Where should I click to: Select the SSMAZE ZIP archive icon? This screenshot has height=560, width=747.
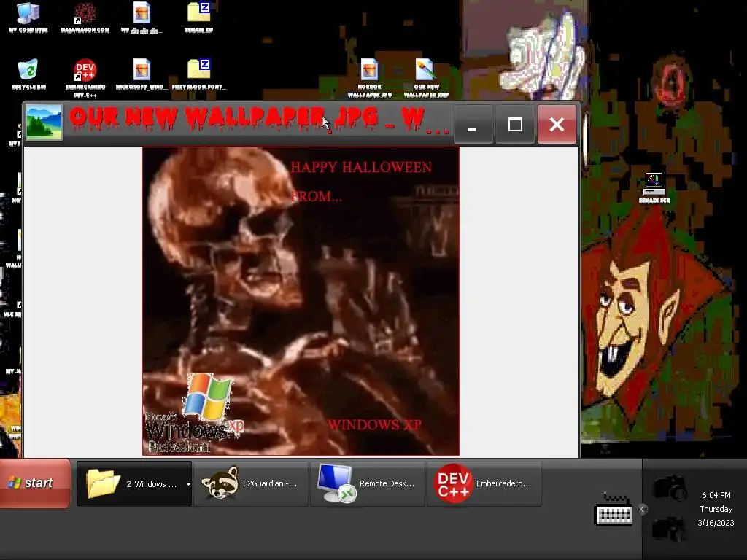(x=198, y=17)
